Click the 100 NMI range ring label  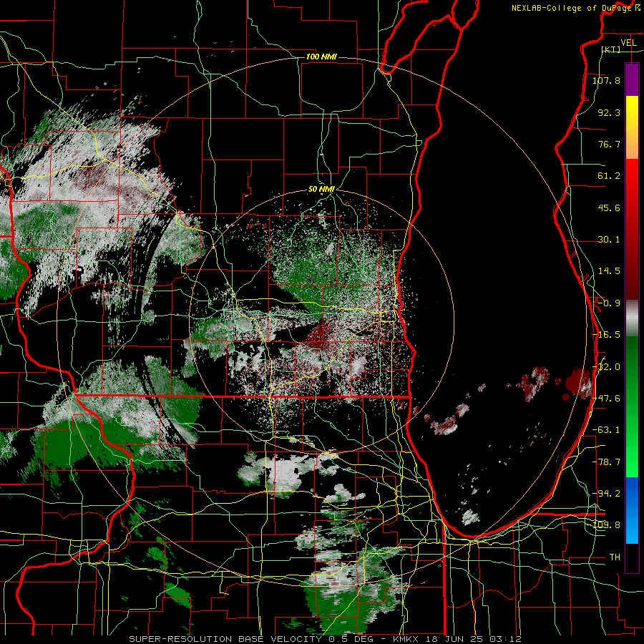tap(321, 57)
